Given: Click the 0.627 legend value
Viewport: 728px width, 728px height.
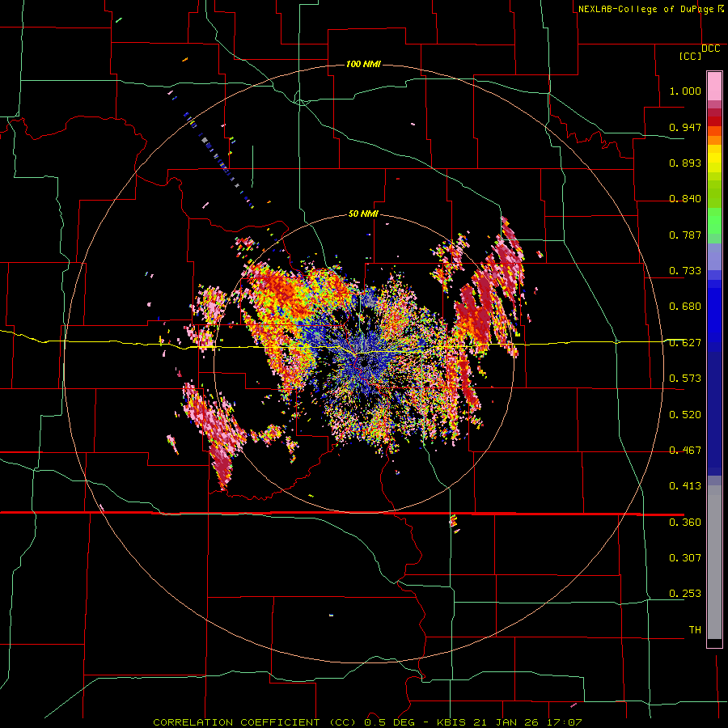Looking at the screenshot, I should 685,343.
